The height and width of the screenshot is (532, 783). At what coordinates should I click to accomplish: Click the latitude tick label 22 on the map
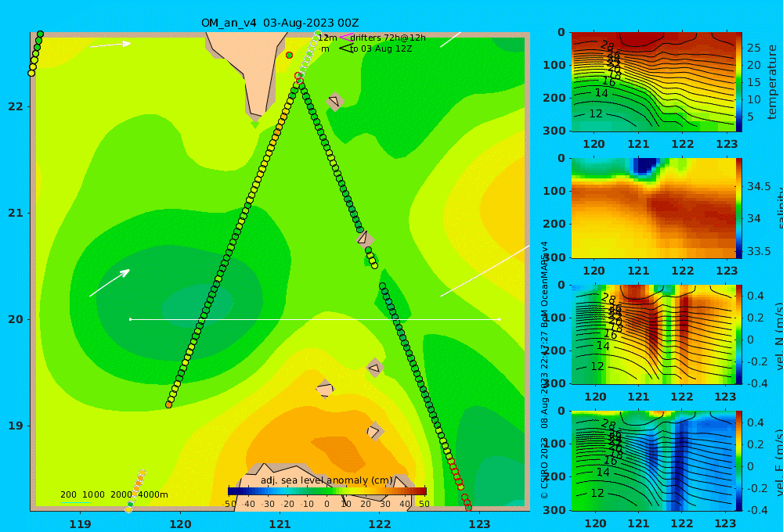click(16, 106)
